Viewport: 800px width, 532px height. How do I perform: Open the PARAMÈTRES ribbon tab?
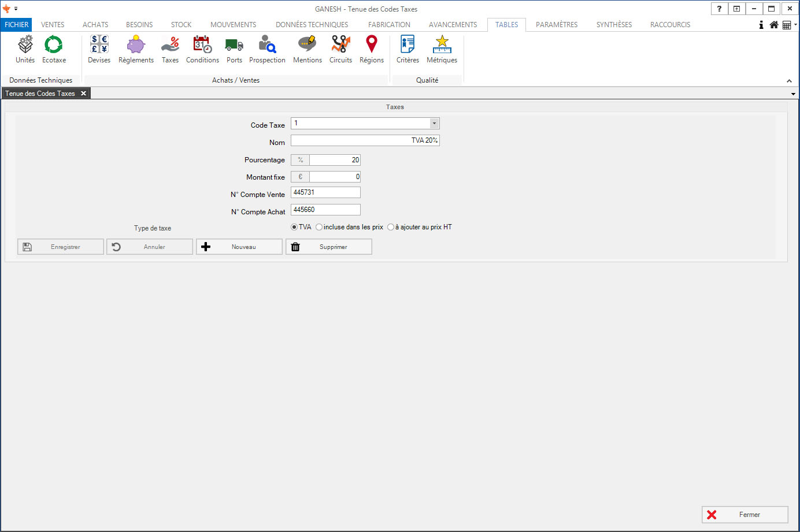coord(556,25)
